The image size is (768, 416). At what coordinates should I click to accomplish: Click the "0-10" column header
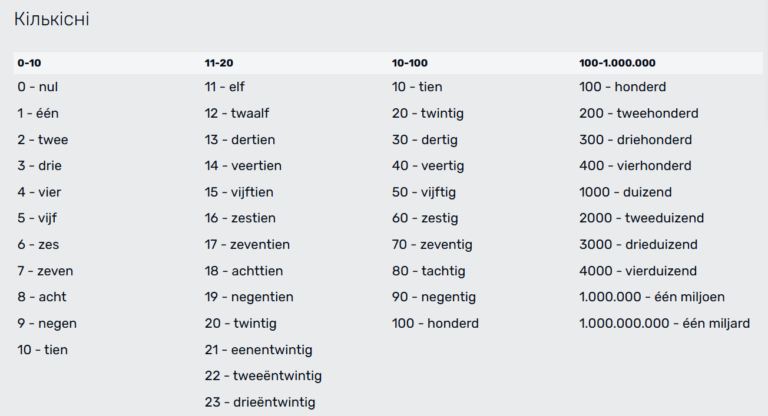(29, 62)
